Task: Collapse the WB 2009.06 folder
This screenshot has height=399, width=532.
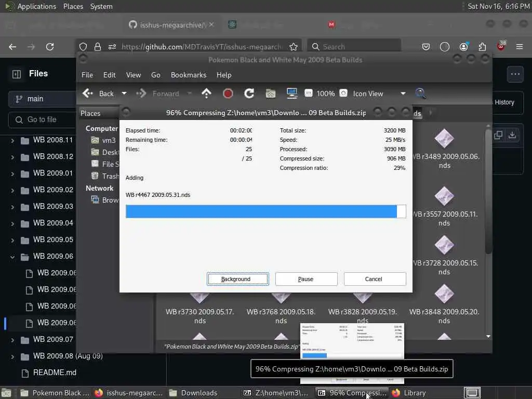Action: [12, 257]
